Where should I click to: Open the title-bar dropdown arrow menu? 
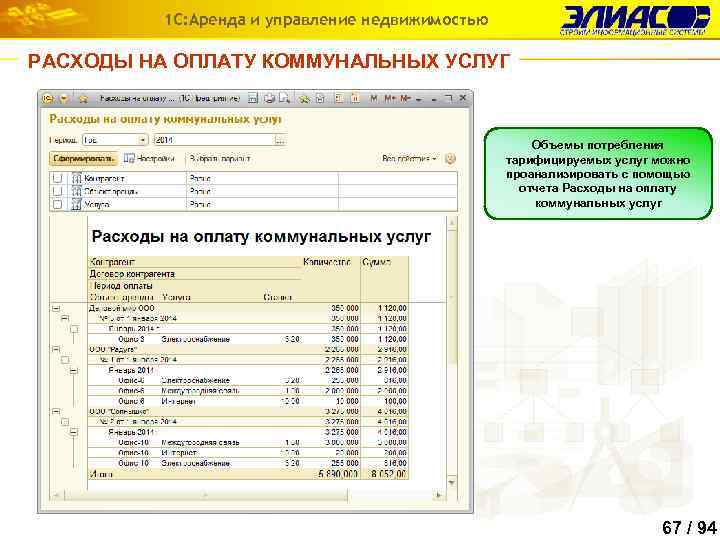click(x=64, y=98)
